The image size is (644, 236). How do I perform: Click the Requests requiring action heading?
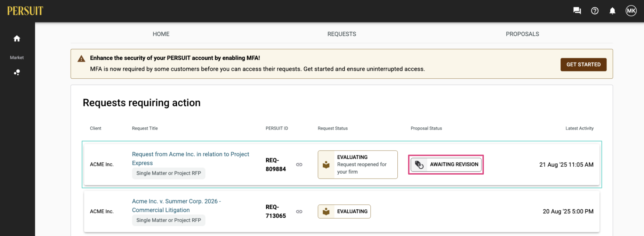coord(142,103)
